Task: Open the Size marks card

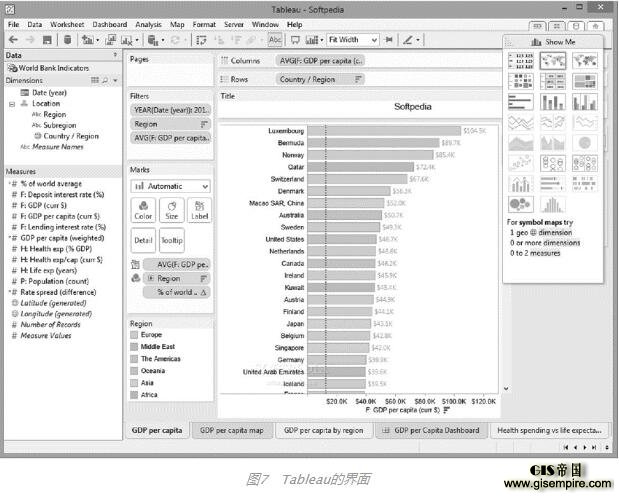Action: (171, 210)
